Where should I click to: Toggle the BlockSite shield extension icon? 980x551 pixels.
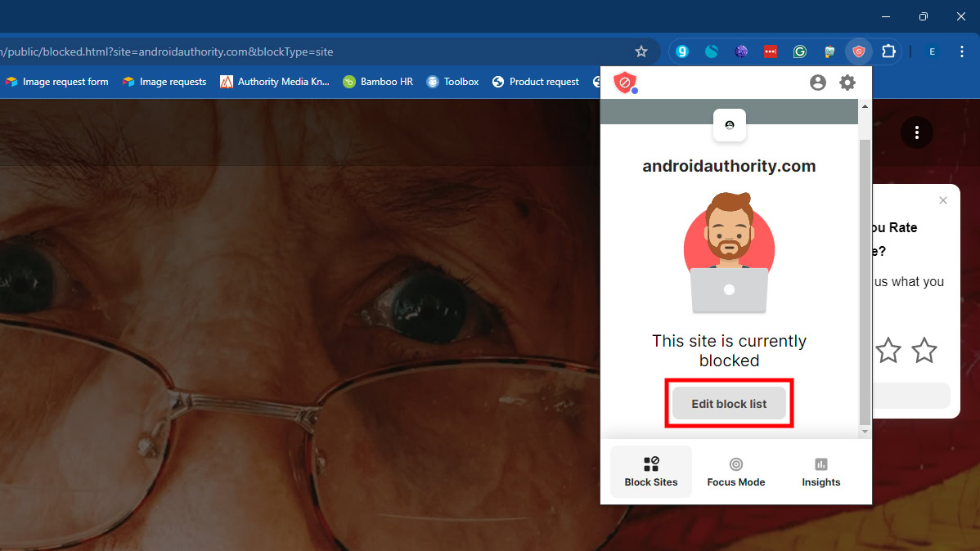(859, 52)
